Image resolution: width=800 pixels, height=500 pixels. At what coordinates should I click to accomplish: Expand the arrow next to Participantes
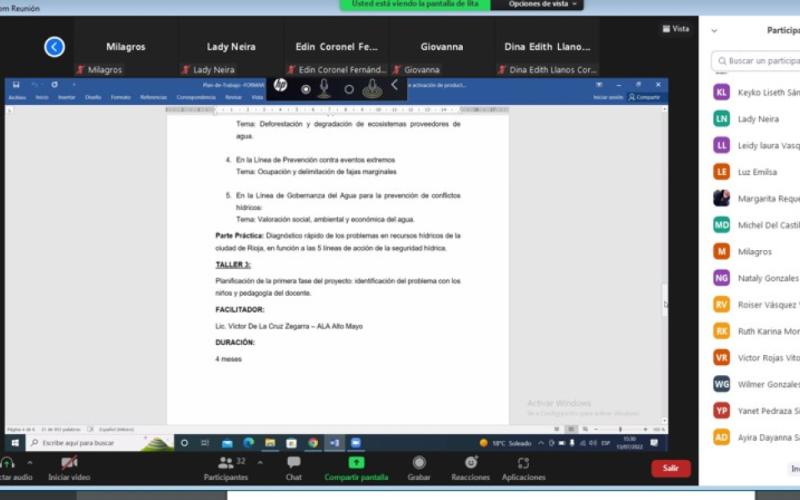point(260,463)
